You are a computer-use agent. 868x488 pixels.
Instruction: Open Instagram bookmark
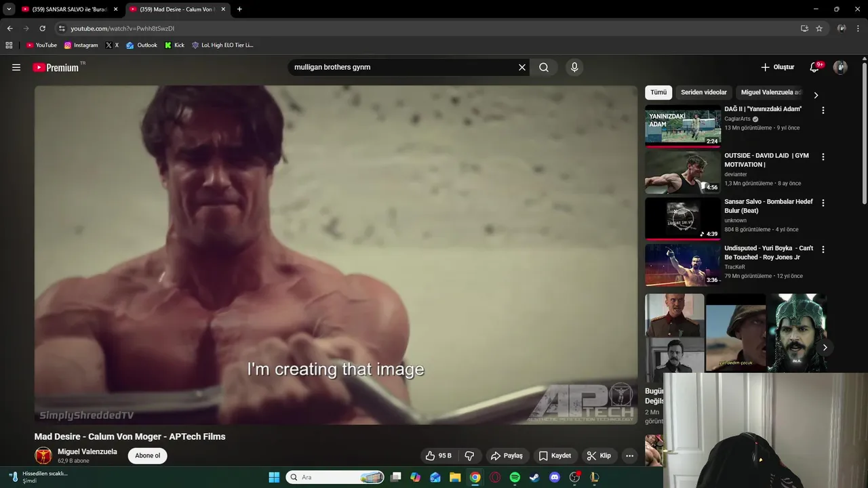pyautogui.click(x=81, y=45)
